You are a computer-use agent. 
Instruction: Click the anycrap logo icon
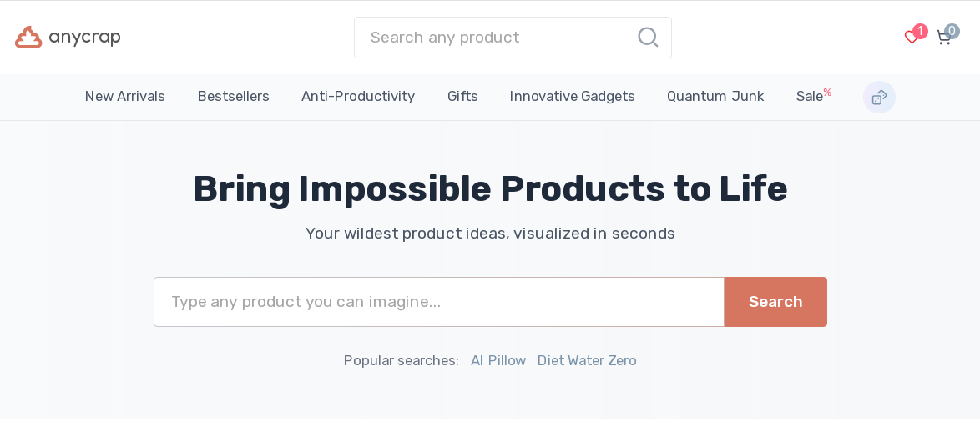click(x=28, y=38)
